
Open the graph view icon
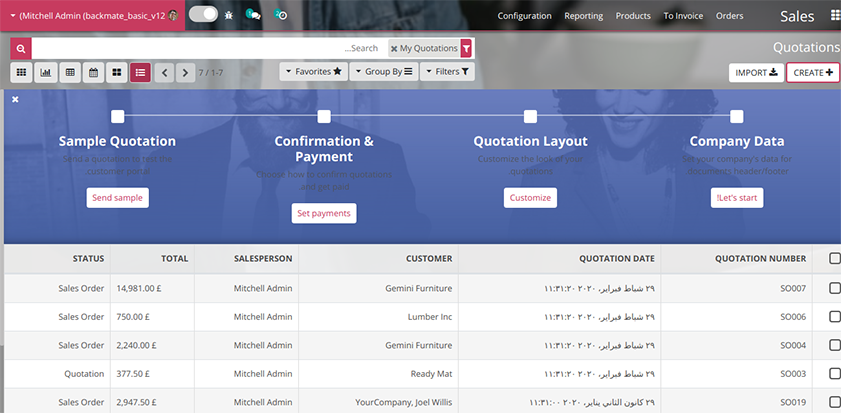click(x=46, y=72)
